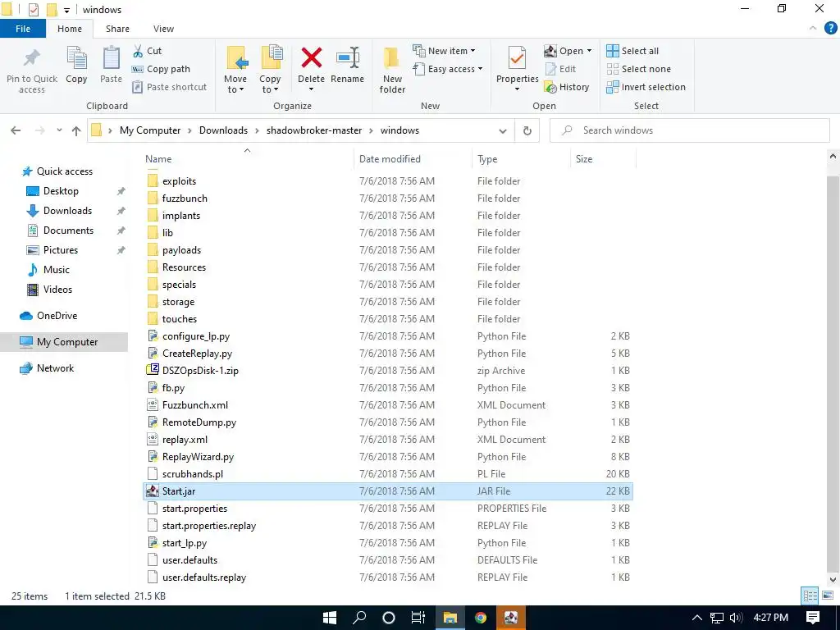Open Task View on taskbar
Image resolution: width=840 pixels, height=630 pixels.
tap(418, 618)
